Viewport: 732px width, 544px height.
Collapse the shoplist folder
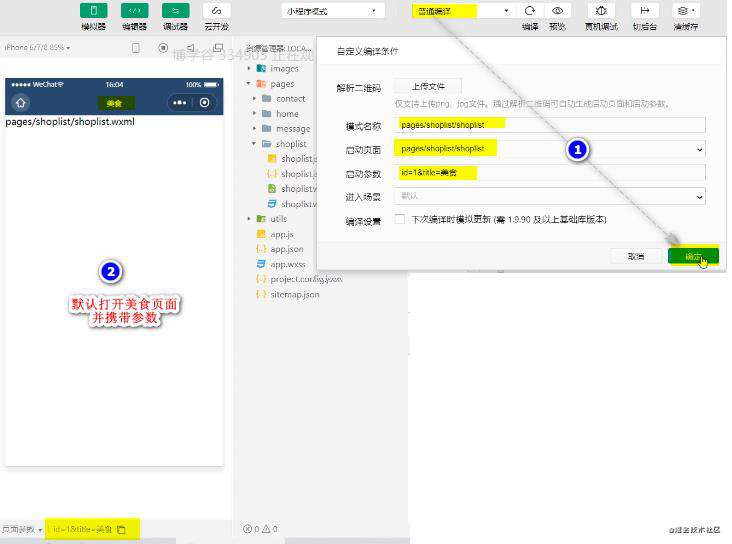tap(254, 143)
